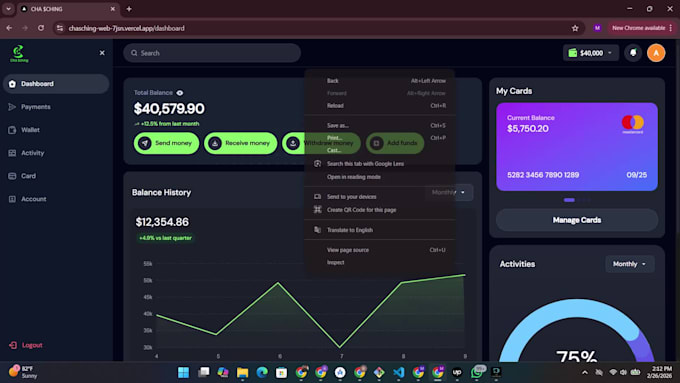Click the browser back arrow
This screenshot has width=680, height=383.
(9, 28)
